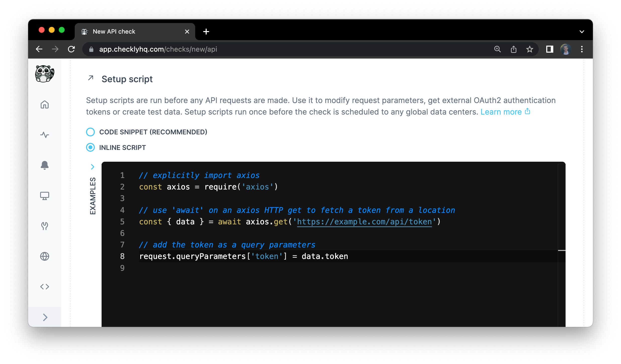Toggle the padlock site information icon
The width and height of the screenshot is (621, 364).
pos(91,49)
